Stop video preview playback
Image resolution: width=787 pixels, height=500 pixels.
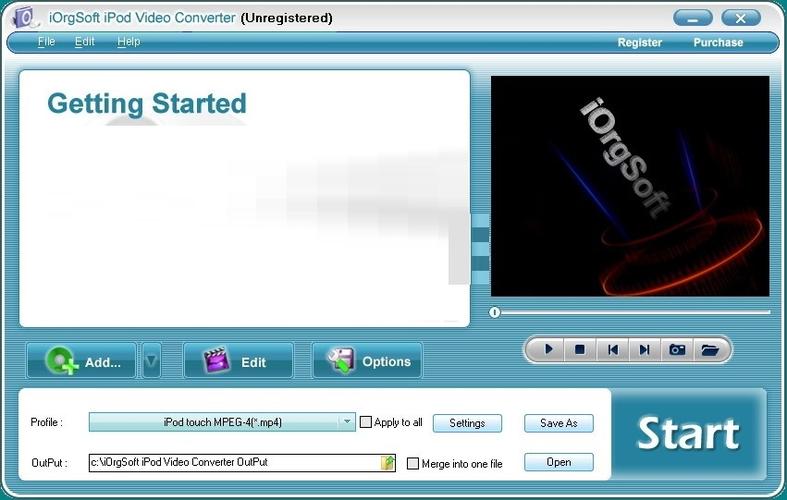580,349
